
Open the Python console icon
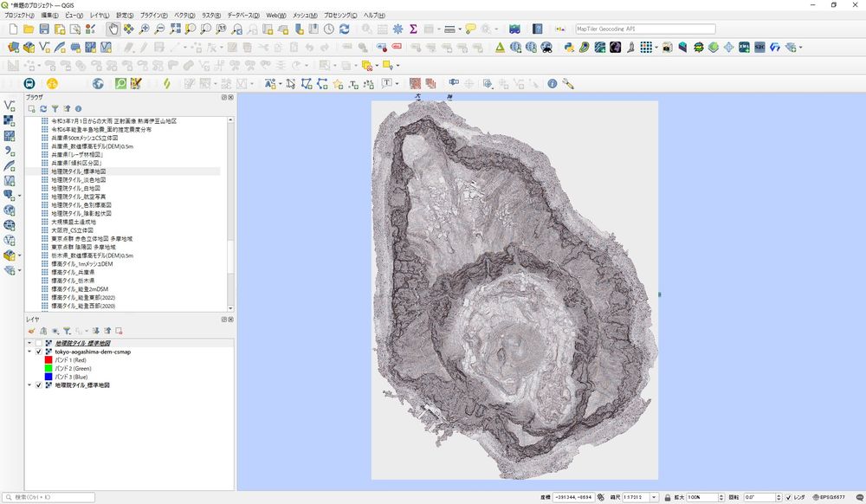571,48
